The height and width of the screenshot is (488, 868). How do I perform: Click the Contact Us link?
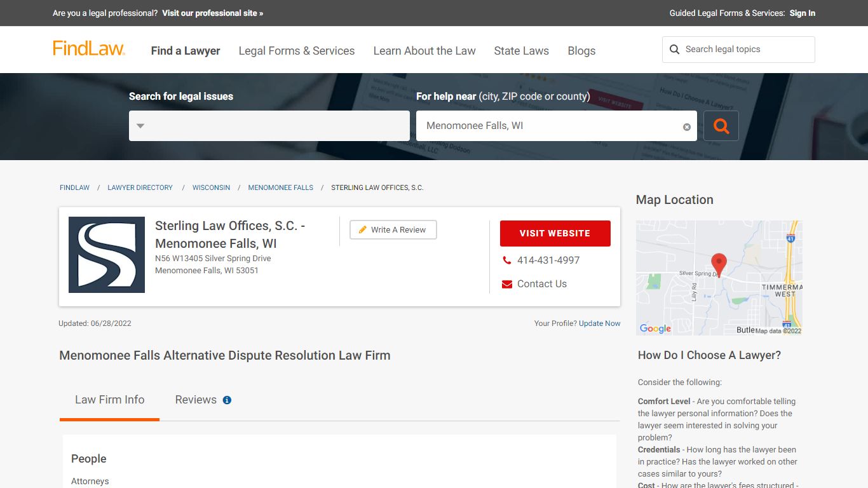[542, 284]
